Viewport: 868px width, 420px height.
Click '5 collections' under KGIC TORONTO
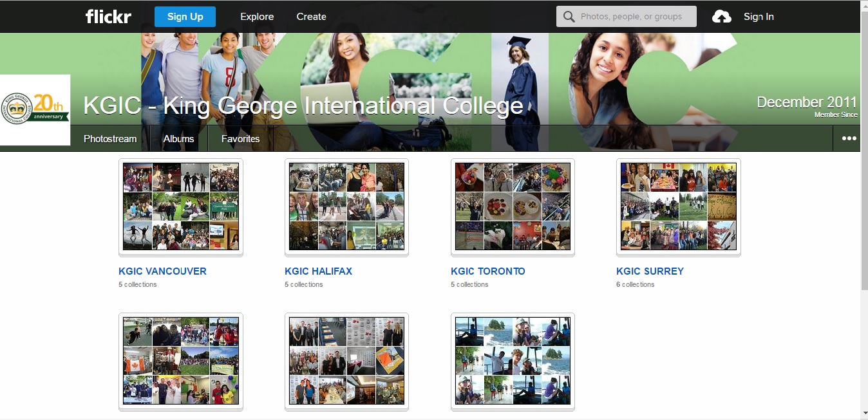coord(469,284)
